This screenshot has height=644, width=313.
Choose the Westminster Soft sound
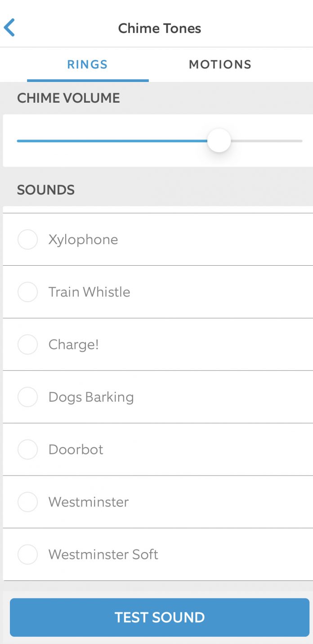(27, 554)
